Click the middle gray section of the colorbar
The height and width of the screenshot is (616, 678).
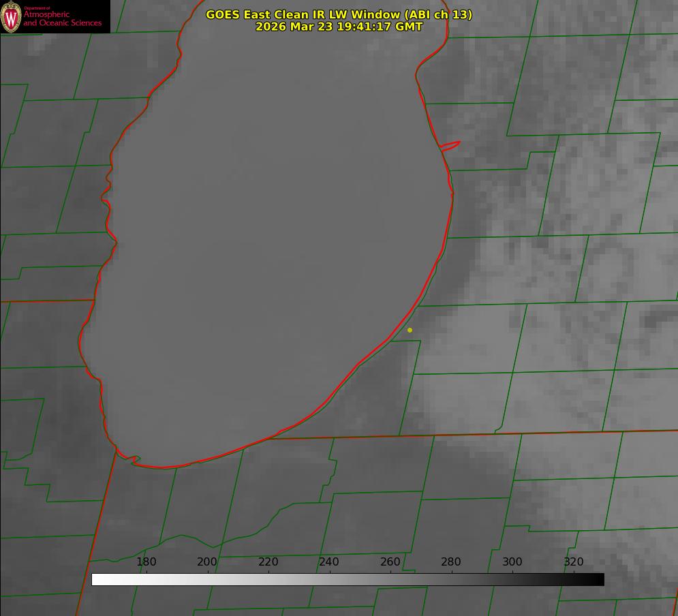point(348,579)
